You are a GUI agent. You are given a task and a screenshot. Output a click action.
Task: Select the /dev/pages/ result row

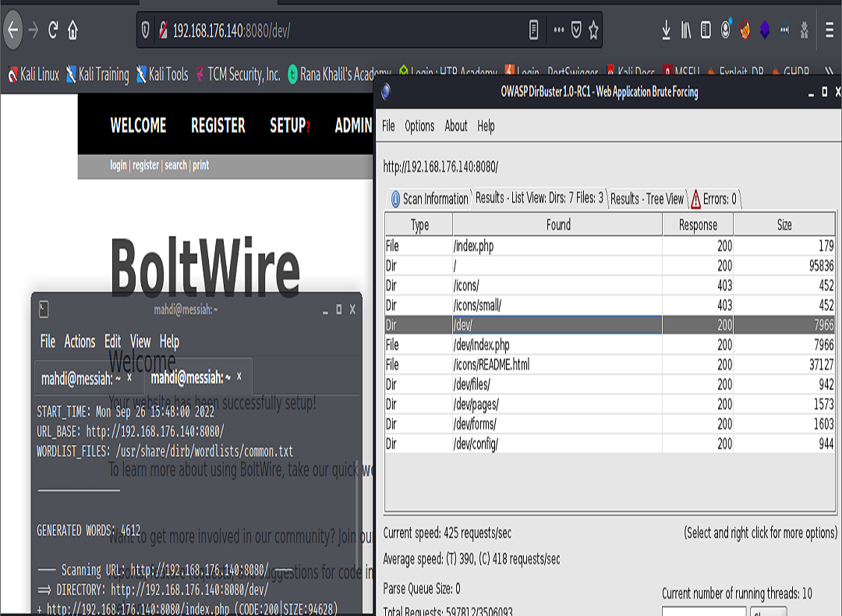[x=610, y=405]
